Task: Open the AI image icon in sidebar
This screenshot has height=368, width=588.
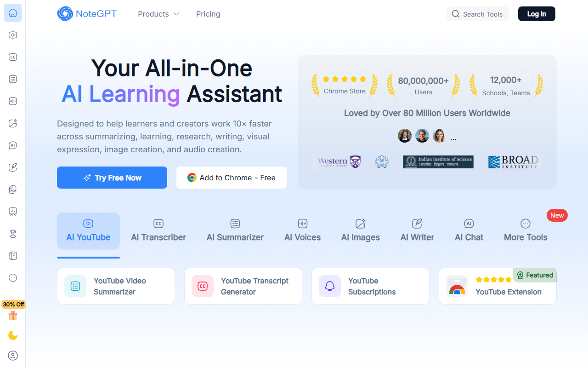Action: point(13,123)
